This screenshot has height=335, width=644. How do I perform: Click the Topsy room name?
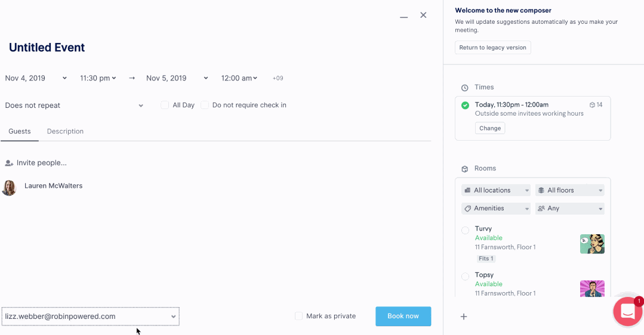point(484,275)
